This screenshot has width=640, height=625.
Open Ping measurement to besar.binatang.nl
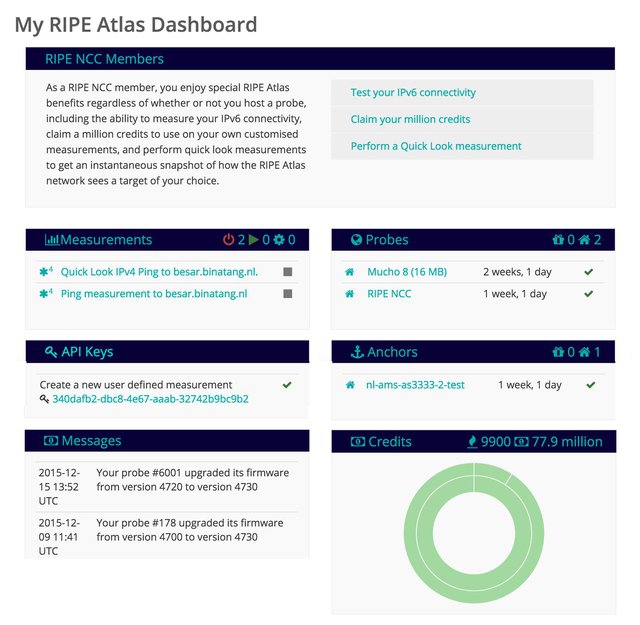click(x=154, y=294)
